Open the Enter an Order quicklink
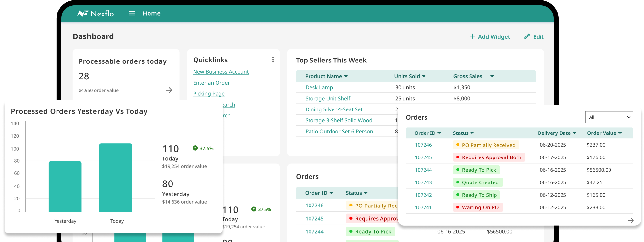644x242 pixels. (211, 83)
